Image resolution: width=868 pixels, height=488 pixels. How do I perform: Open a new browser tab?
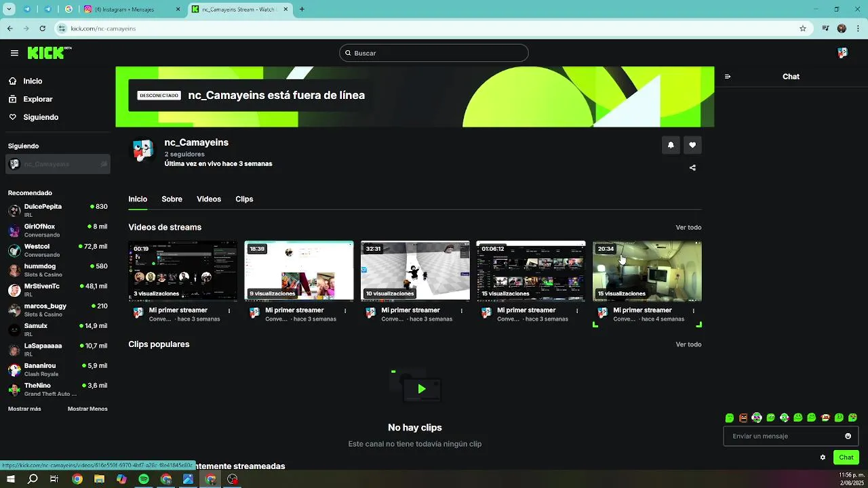point(302,9)
